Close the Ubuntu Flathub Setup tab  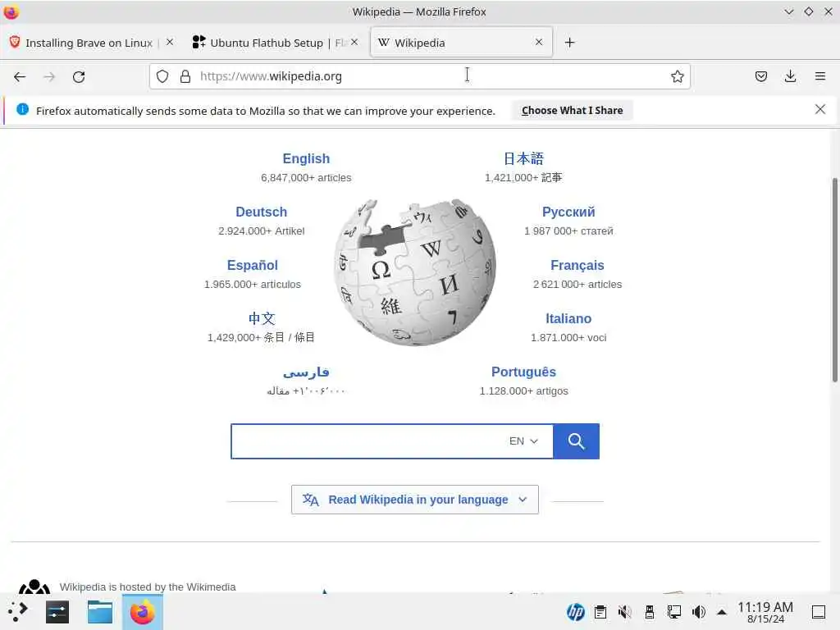pyautogui.click(x=354, y=42)
